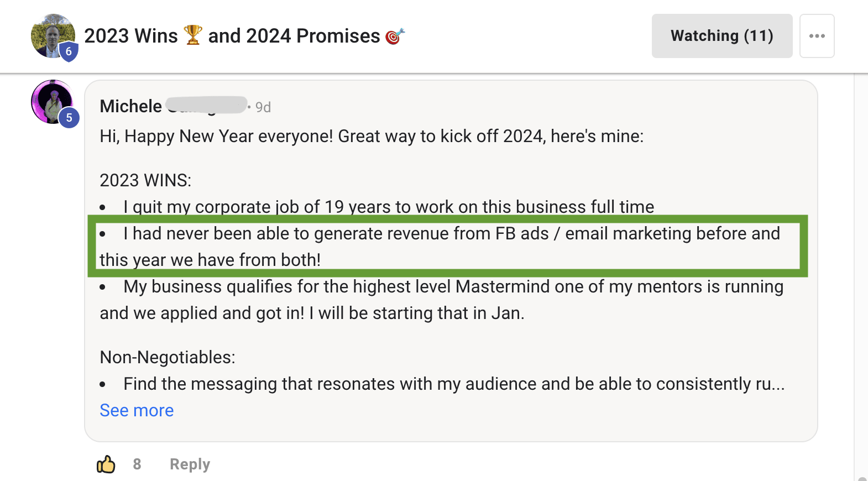View Michele's profile avatar
This screenshot has height=481, width=868.
[53, 102]
